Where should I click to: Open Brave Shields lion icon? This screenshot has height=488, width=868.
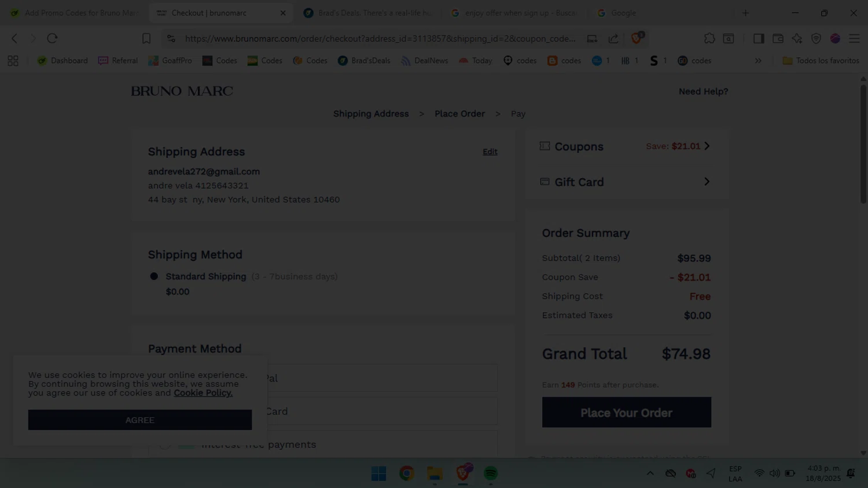coord(637,38)
